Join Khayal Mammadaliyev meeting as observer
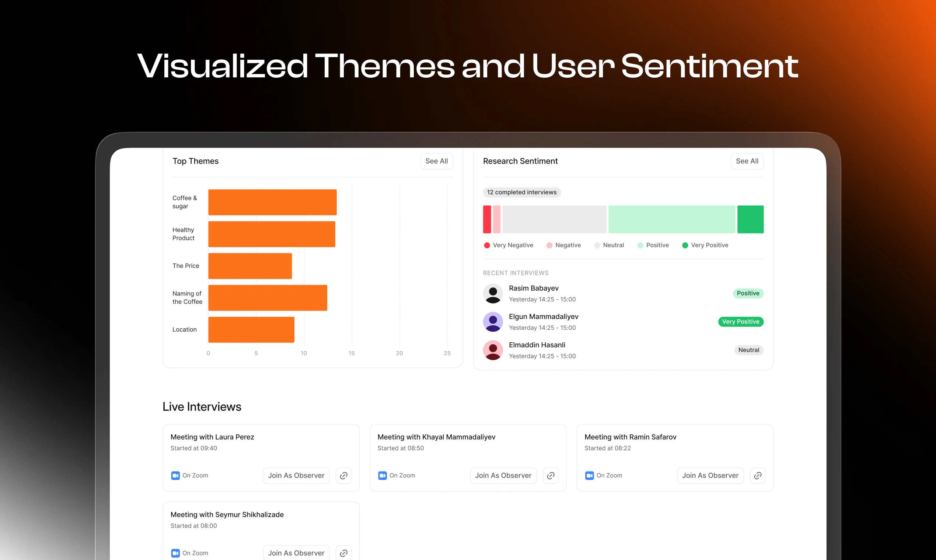The height and width of the screenshot is (560, 936). click(503, 476)
